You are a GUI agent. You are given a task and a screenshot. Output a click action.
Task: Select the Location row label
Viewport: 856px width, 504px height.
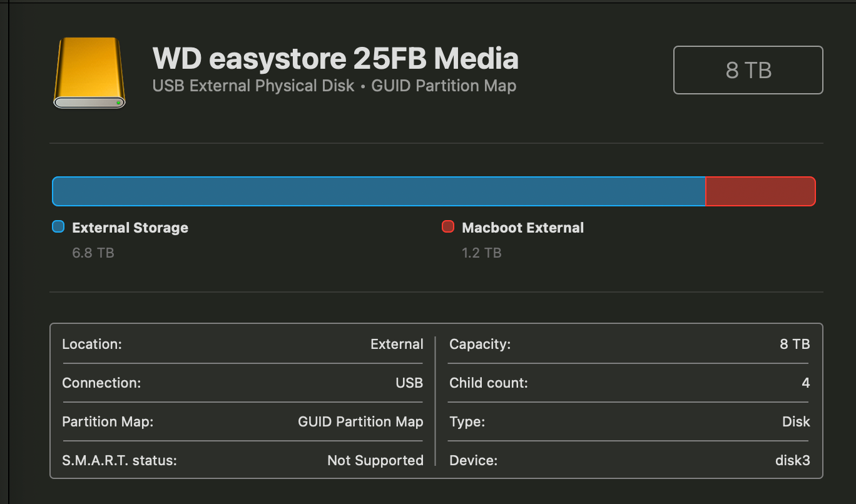(92, 344)
